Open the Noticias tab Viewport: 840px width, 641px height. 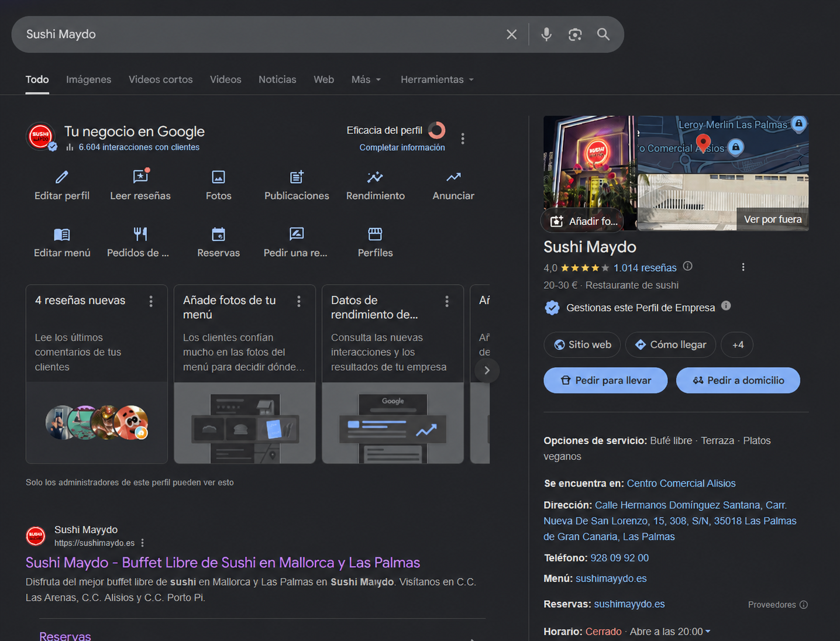point(277,80)
